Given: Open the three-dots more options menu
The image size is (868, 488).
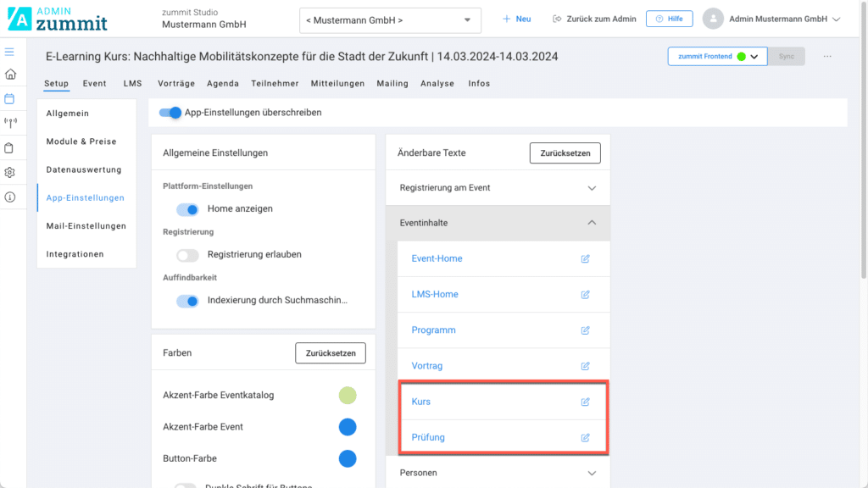Looking at the screenshot, I should 827,57.
